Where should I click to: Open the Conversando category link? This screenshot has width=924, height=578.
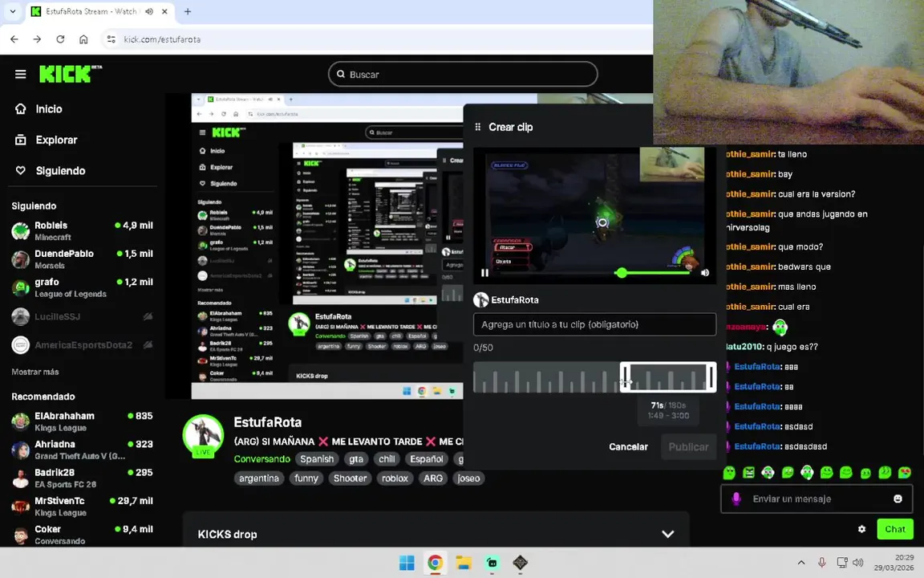click(x=261, y=459)
